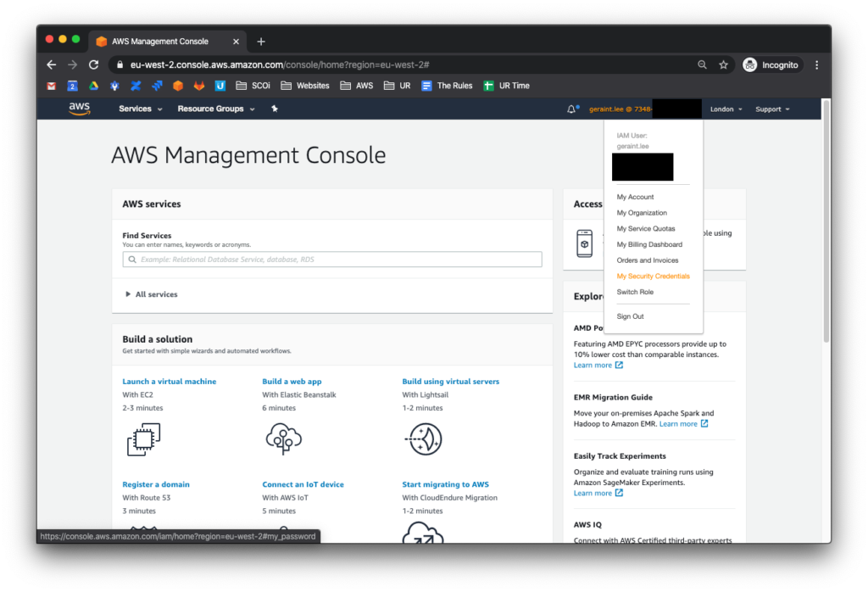This screenshot has height=592, width=868.
Task: Click the EC2 virtual machine chip icon
Action: pos(144,439)
